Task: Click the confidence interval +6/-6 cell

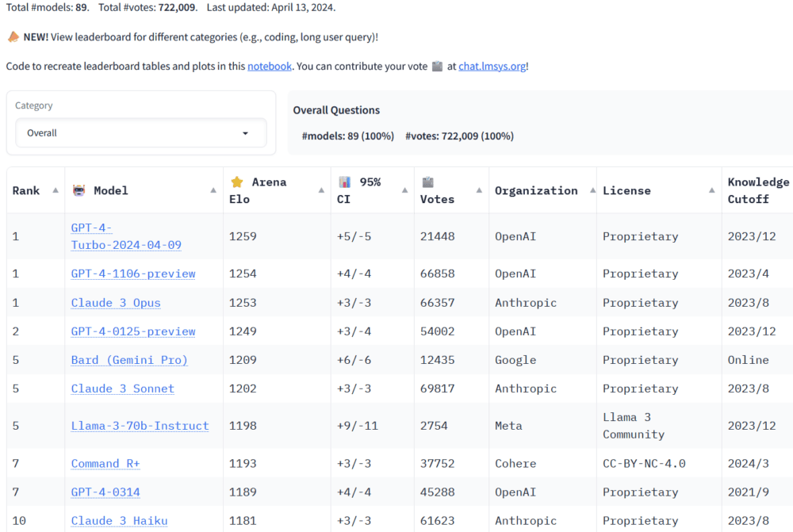Action: 354,360
